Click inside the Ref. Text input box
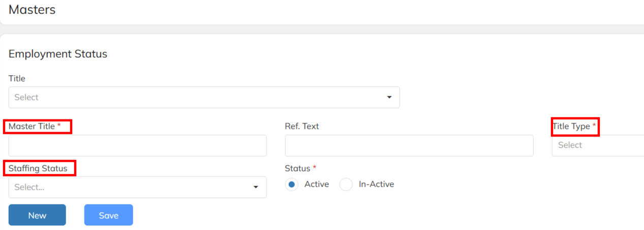This screenshot has width=644, height=230. (x=409, y=146)
